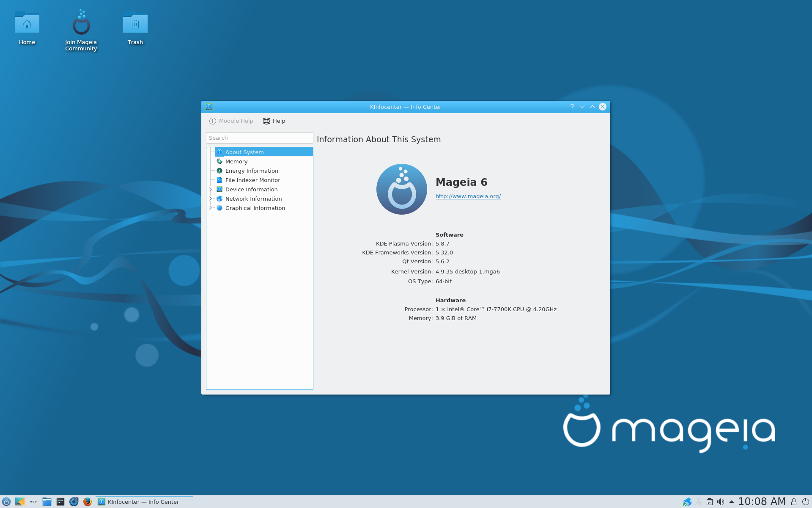This screenshot has width=812, height=508.
Task: Open the http://www.mageia.org/ link
Action: (468, 196)
